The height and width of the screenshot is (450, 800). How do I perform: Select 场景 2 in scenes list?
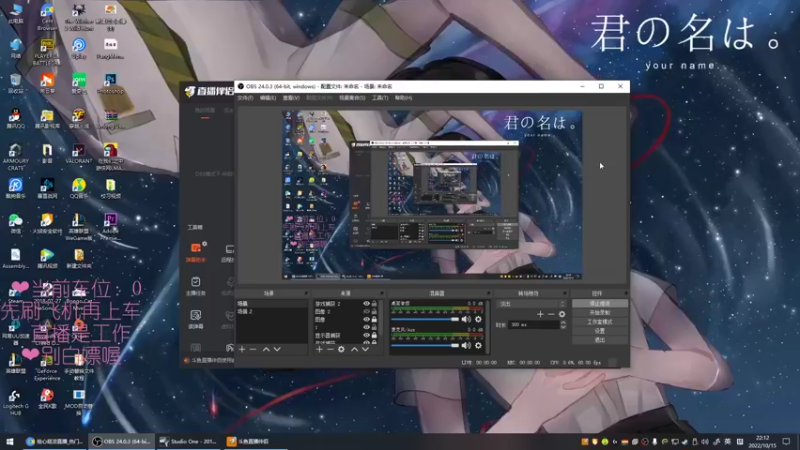pos(271,311)
